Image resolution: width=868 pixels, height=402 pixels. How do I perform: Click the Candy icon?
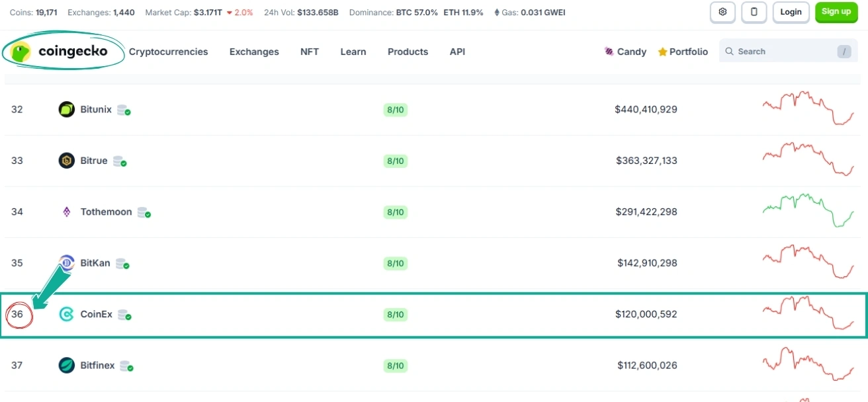[x=609, y=52]
